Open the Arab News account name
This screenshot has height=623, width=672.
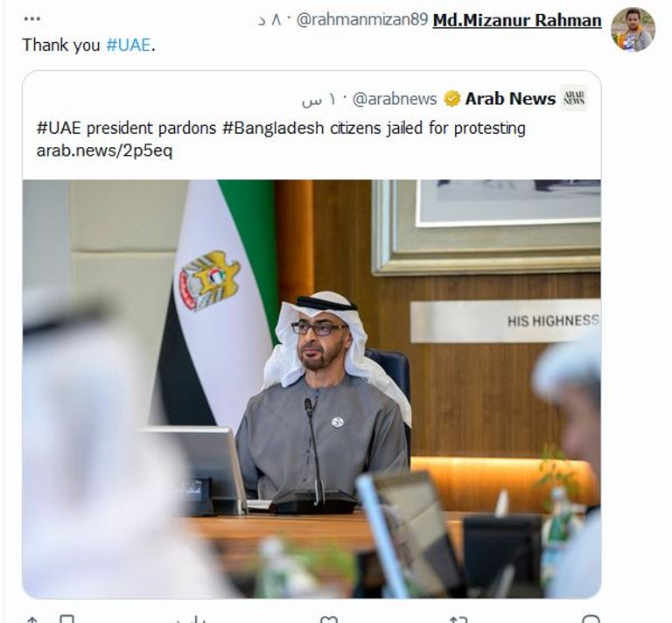point(510,99)
